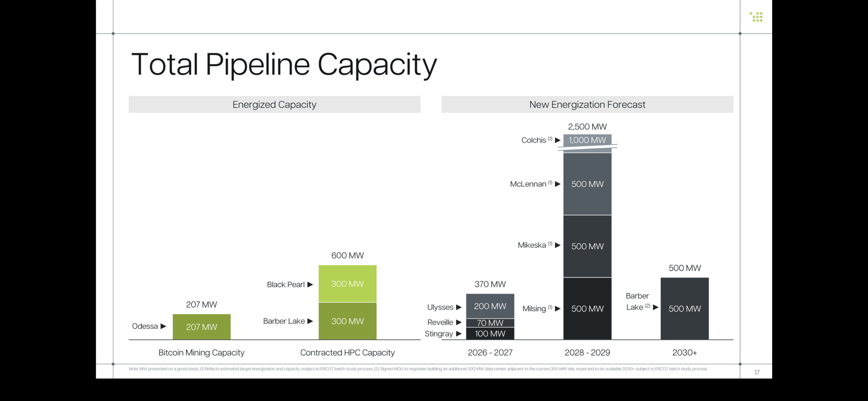Image resolution: width=868 pixels, height=401 pixels.
Task: Click the Colchis 1,000 MW bar segment
Action: pyautogui.click(x=587, y=140)
